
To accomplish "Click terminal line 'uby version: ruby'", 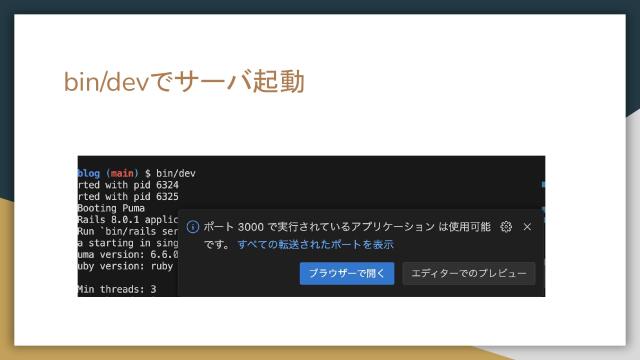I will tap(125, 266).
